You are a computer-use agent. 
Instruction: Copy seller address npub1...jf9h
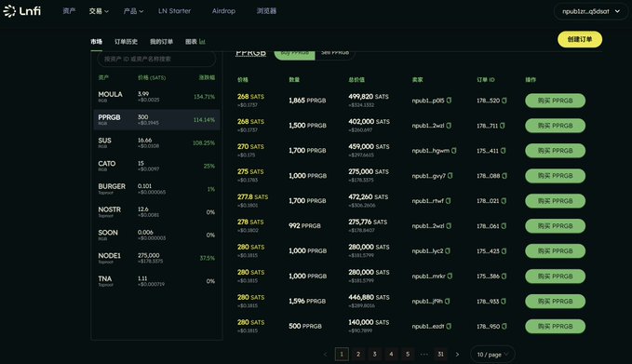[x=447, y=301]
